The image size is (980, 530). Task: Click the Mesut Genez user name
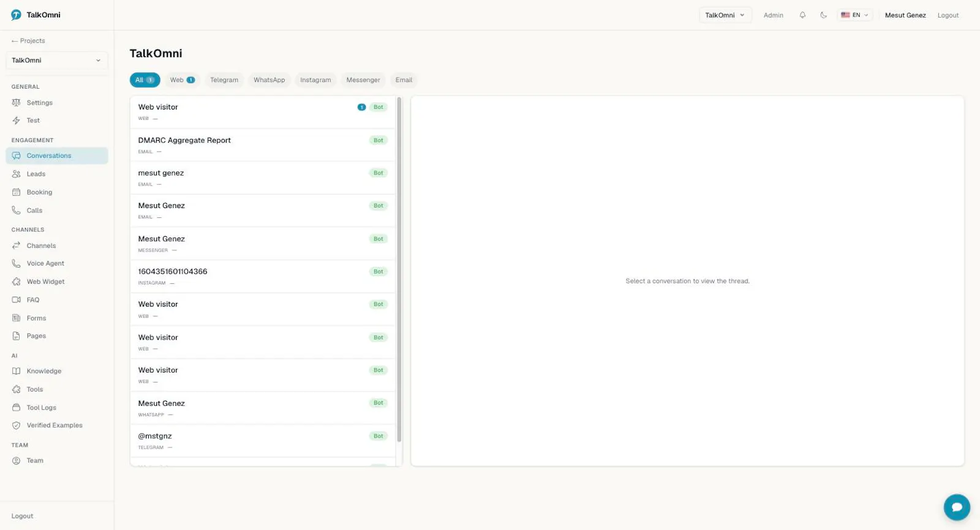tap(905, 15)
